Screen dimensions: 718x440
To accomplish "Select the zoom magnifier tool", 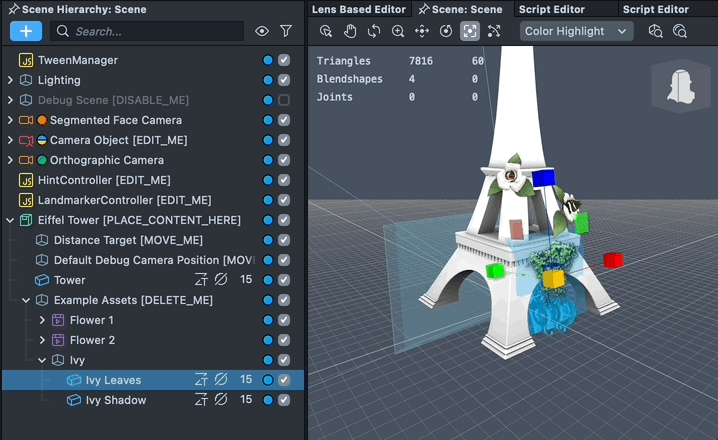I will 398,31.
